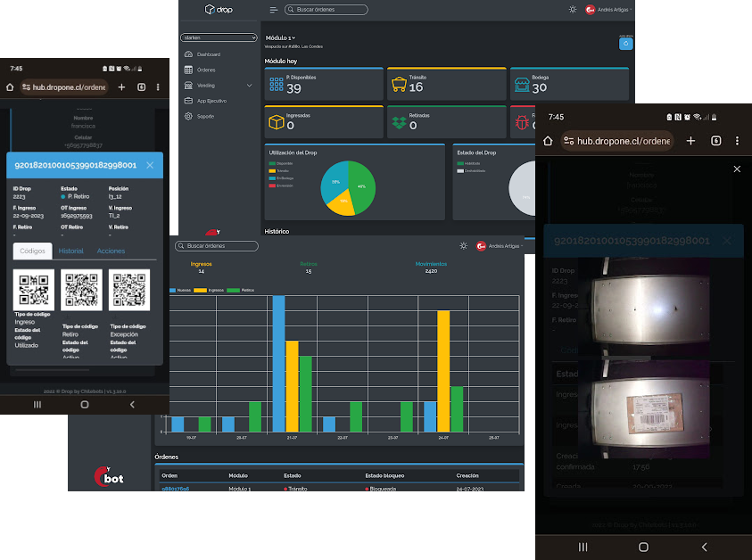Tap the Excepción QR code image
Screen dimensions: 752x560
(129, 290)
